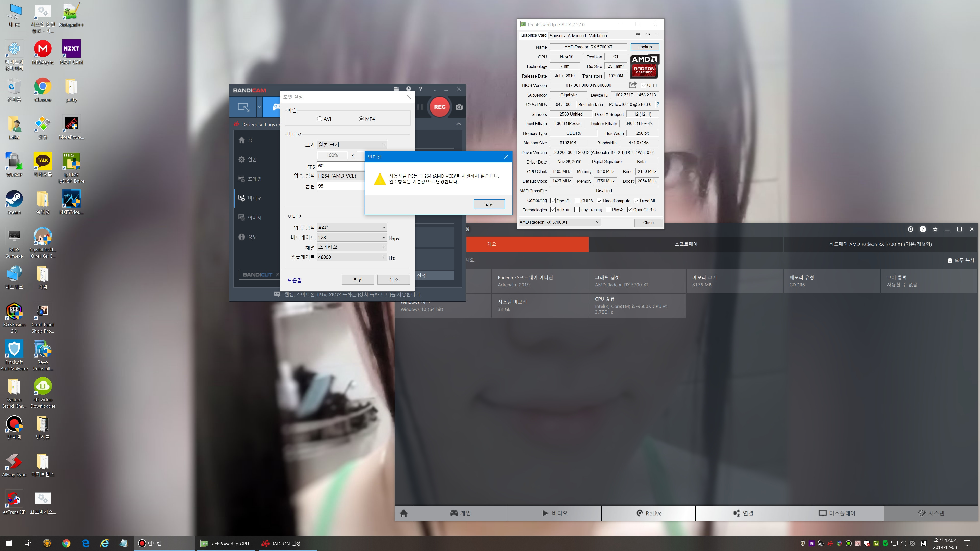Toggle the Vulkan checkbox in GPU-Z
The image size is (980, 551).
pyautogui.click(x=553, y=210)
